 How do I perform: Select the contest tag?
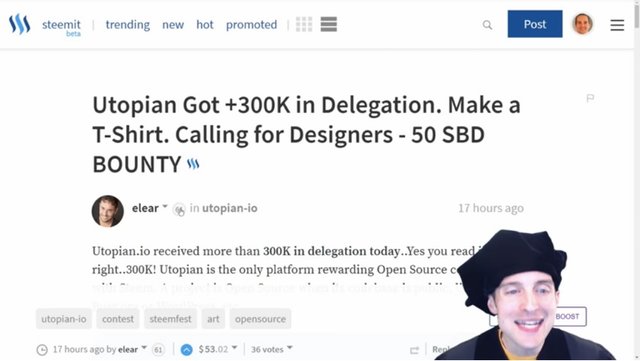118,319
